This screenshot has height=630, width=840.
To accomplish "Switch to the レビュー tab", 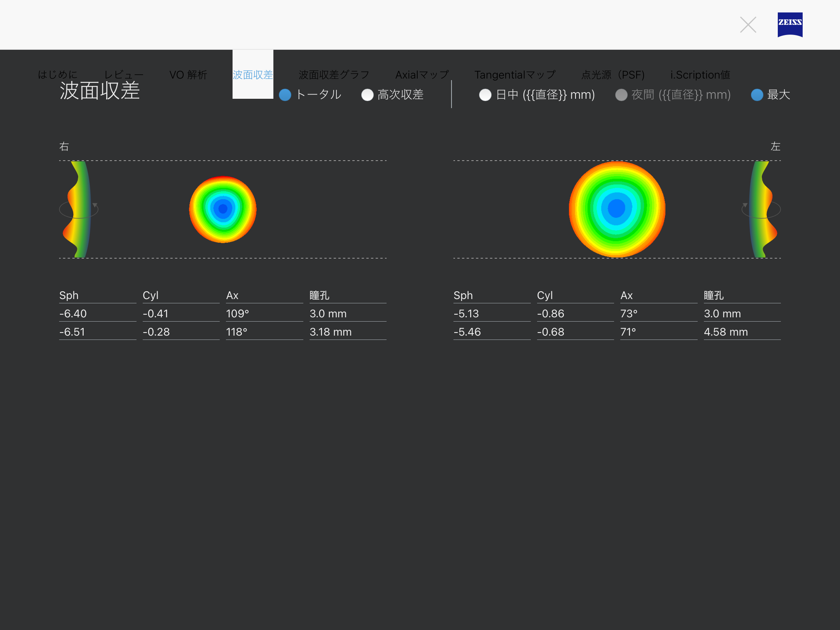I will click(124, 74).
